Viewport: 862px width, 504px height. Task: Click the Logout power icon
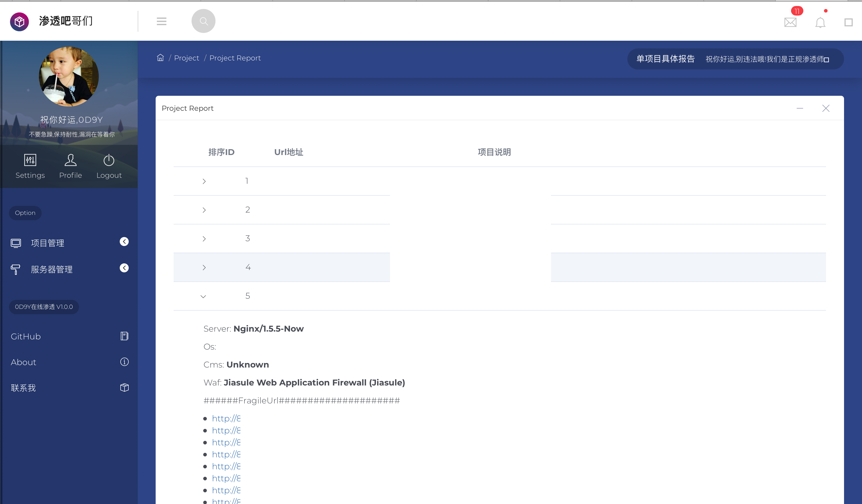point(109,160)
